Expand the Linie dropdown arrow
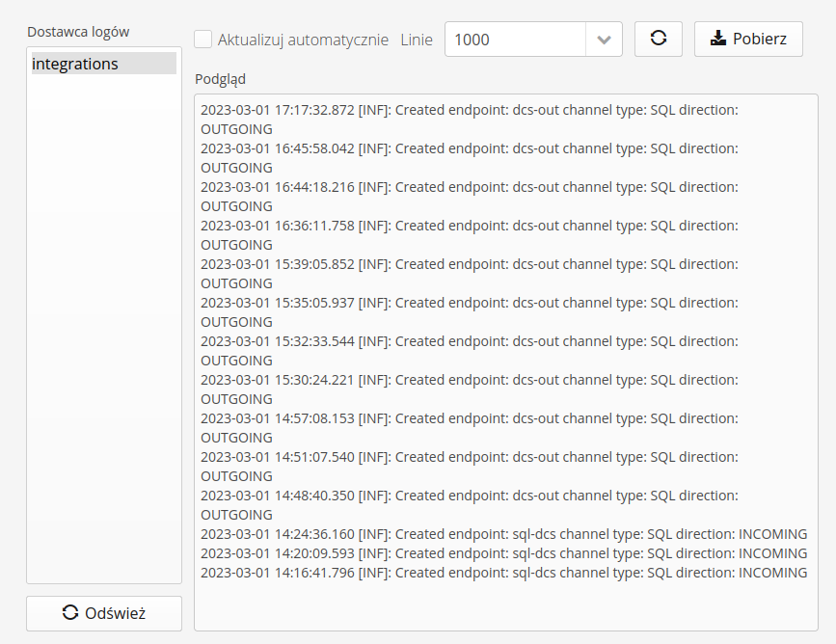This screenshot has height=644, width=836. (604, 40)
